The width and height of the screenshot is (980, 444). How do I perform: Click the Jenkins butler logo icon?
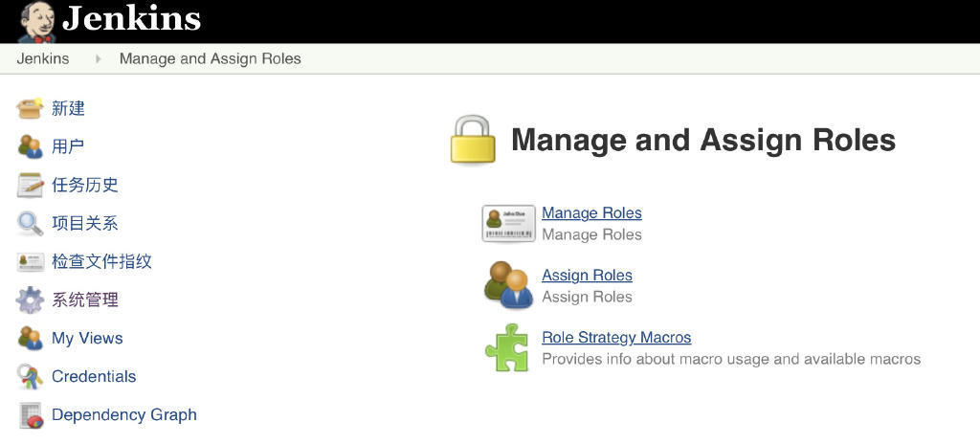tap(36, 22)
